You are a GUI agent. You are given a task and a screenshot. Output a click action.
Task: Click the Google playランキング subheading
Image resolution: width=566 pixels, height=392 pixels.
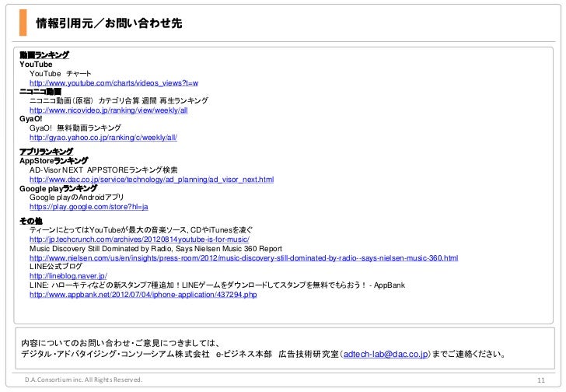(x=58, y=188)
